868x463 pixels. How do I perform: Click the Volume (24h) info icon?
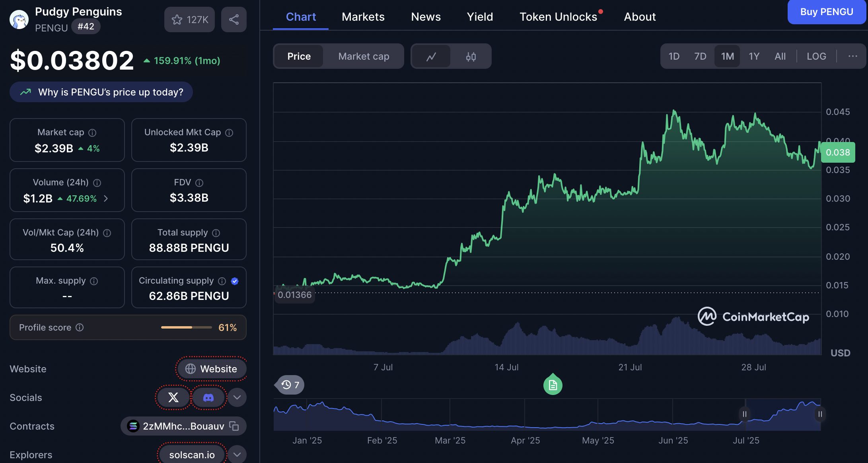click(97, 183)
